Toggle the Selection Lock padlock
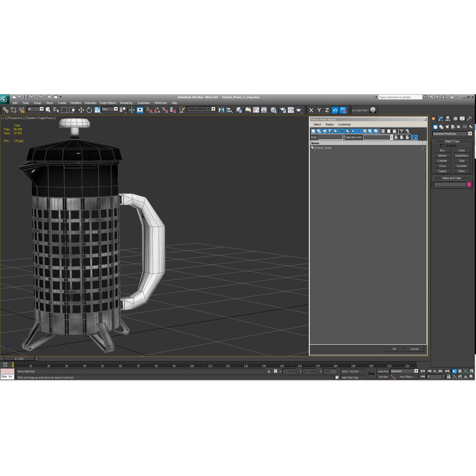 269,371
